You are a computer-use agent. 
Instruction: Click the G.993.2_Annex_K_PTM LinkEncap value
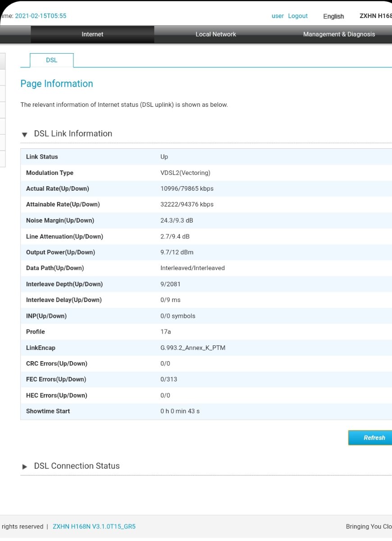(x=193, y=348)
